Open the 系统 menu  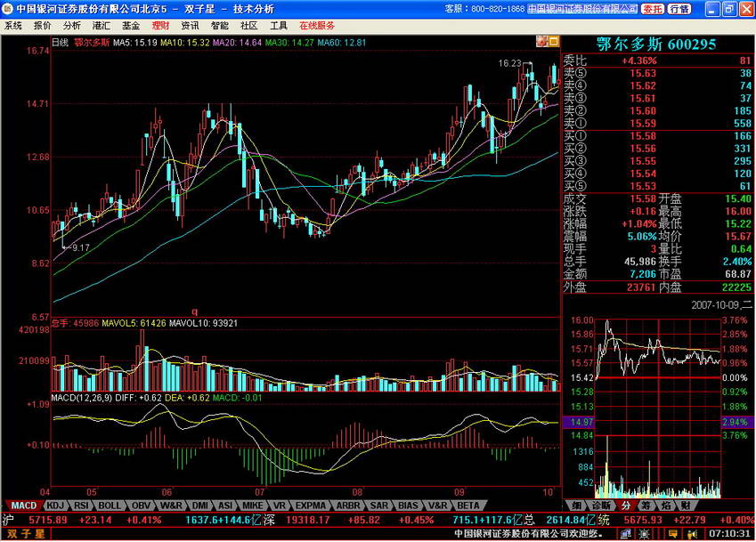pos(13,26)
